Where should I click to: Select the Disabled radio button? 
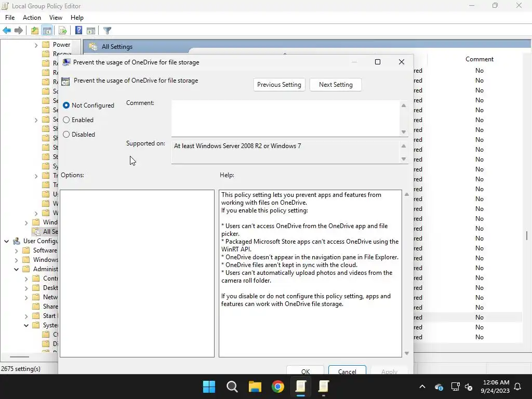[x=66, y=135]
